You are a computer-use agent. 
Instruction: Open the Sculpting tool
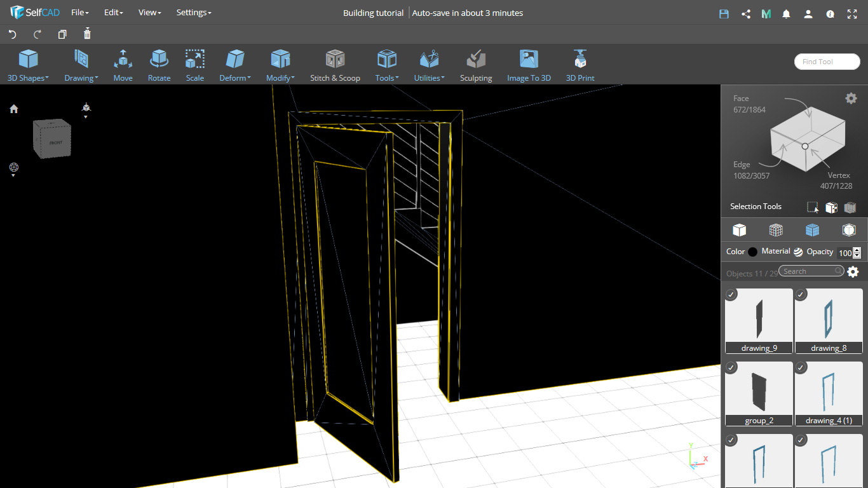point(476,66)
